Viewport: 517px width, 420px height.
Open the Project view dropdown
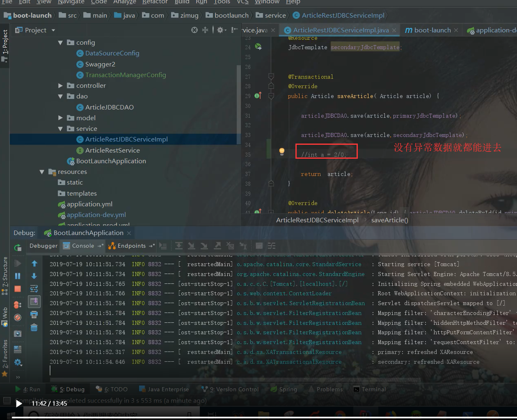[53, 30]
